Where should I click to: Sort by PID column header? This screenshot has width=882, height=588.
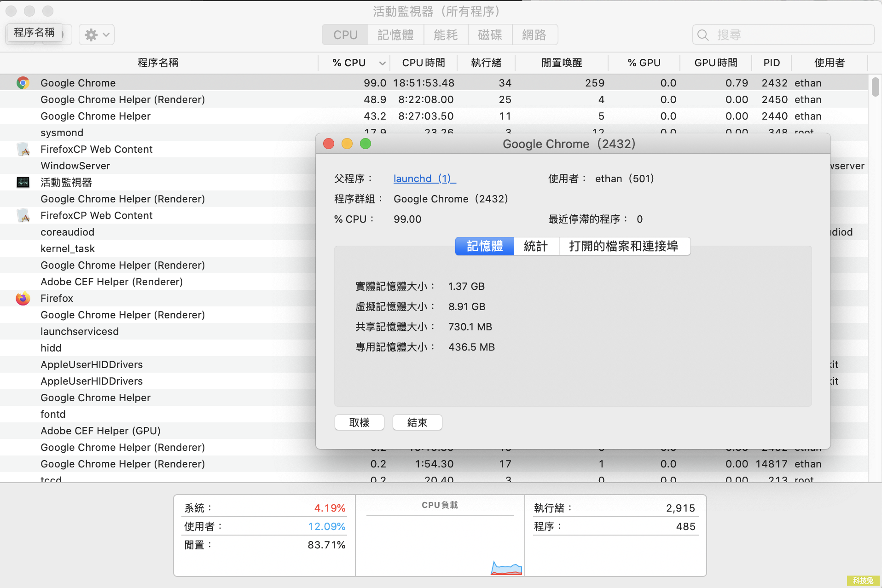772,63
